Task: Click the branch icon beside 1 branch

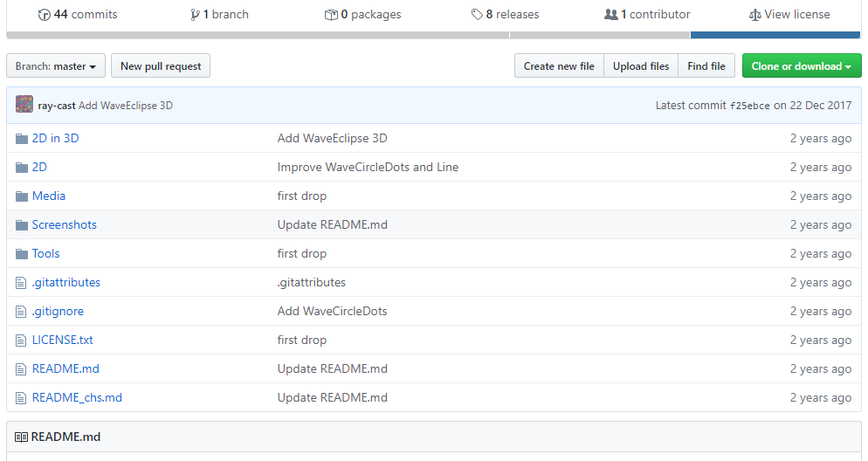Action: pyautogui.click(x=195, y=15)
